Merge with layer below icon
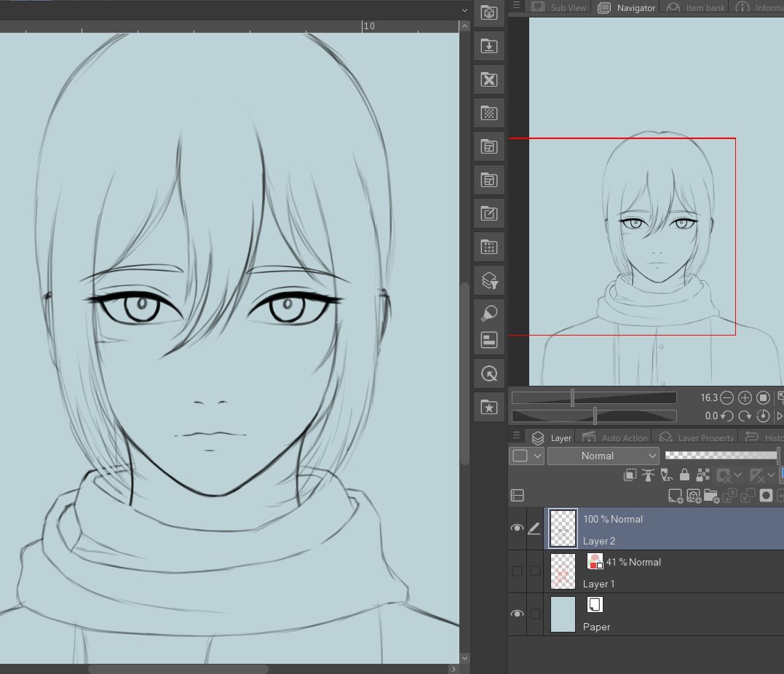 (748, 496)
